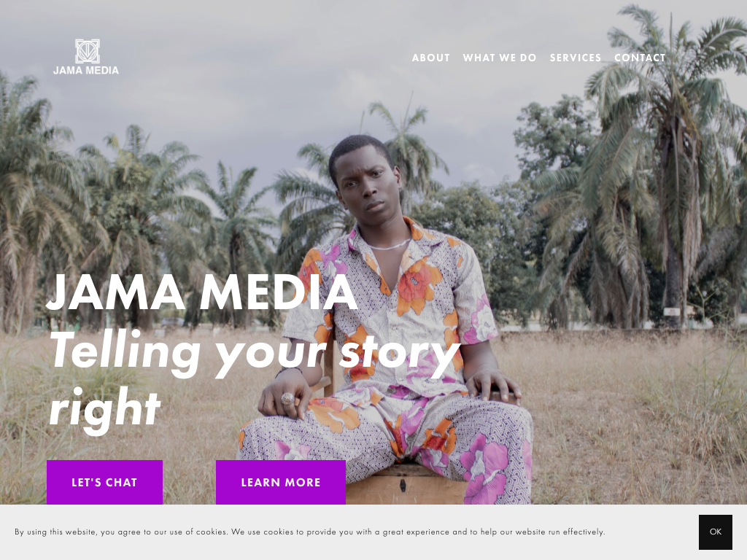The image size is (747, 560).
Task: Click the ring on the man's hand
Action: pyautogui.click(x=287, y=399)
